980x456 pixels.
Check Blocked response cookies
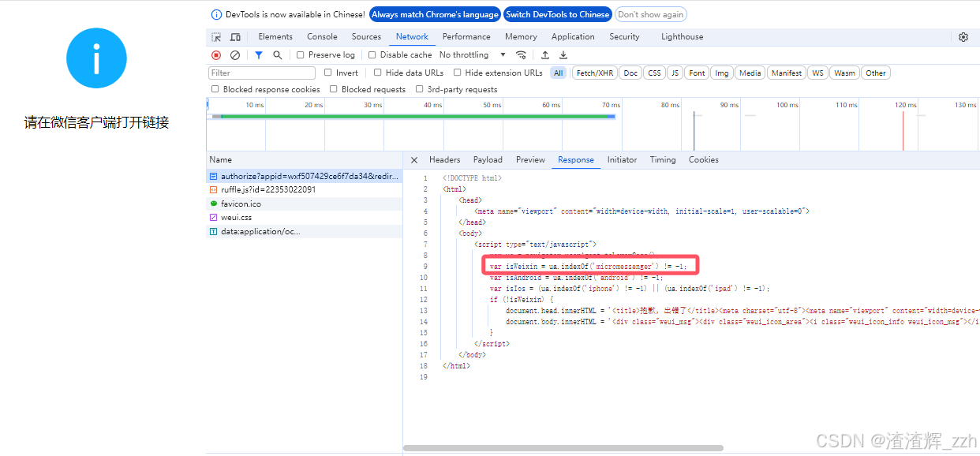[215, 90]
